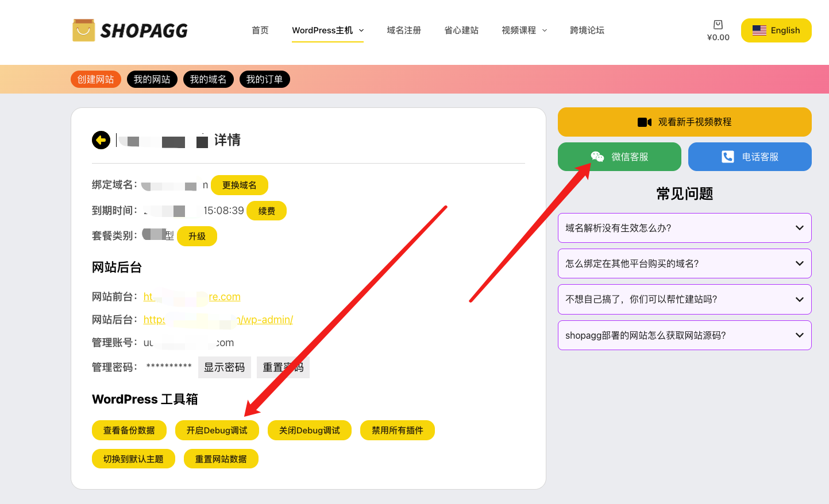Open 省心建站 menu item

[x=461, y=30]
